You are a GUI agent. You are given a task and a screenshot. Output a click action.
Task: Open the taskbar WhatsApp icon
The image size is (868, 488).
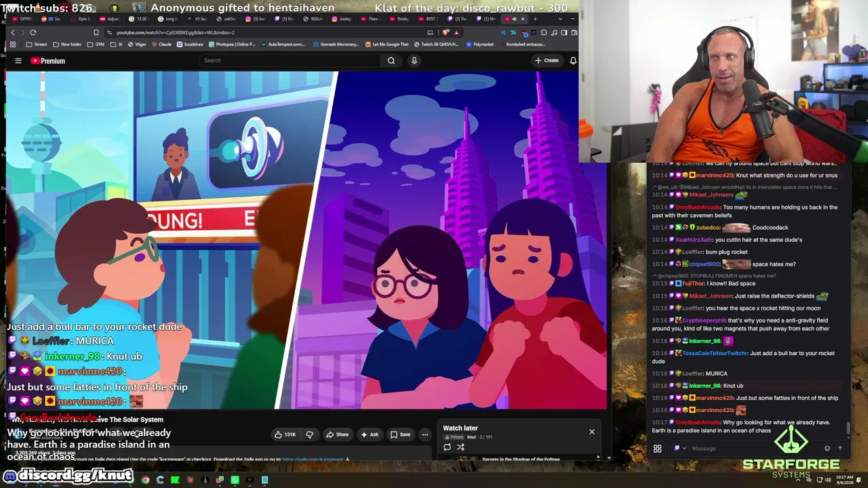(x=235, y=480)
